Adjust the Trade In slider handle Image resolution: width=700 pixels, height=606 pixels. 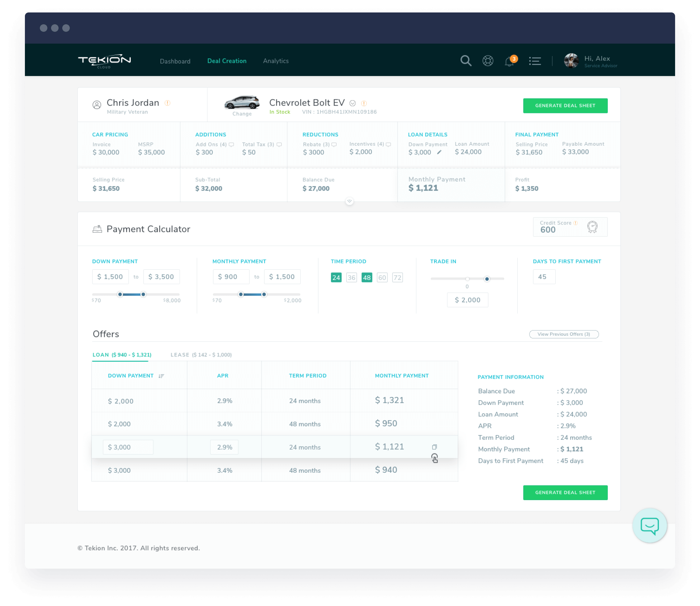coord(487,279)
